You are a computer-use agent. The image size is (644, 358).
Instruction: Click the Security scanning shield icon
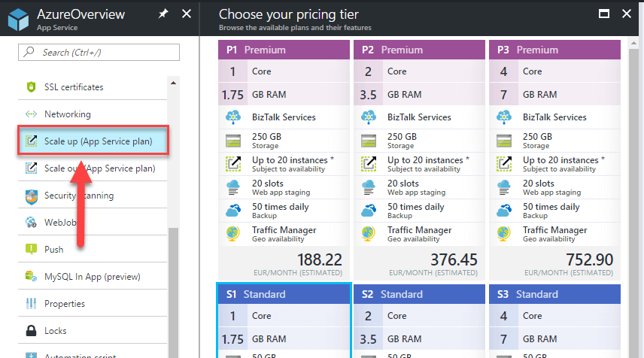[x=31, y=196]
